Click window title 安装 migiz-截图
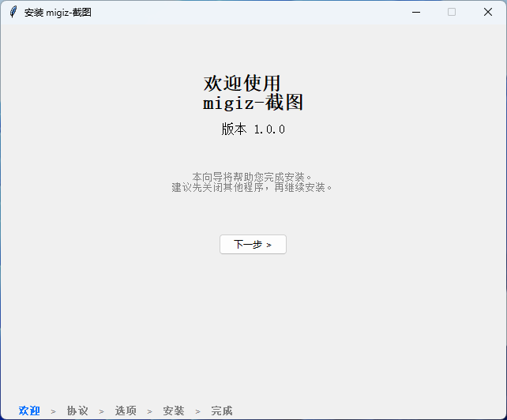 (x=58, y=13)
